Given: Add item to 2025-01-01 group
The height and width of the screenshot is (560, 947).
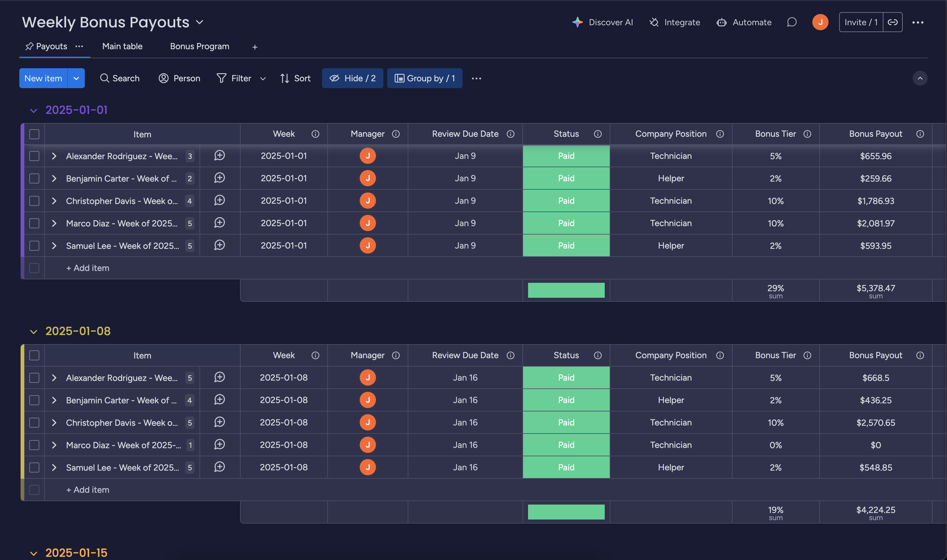Looking at the screenshot, I should pos(88,268).
